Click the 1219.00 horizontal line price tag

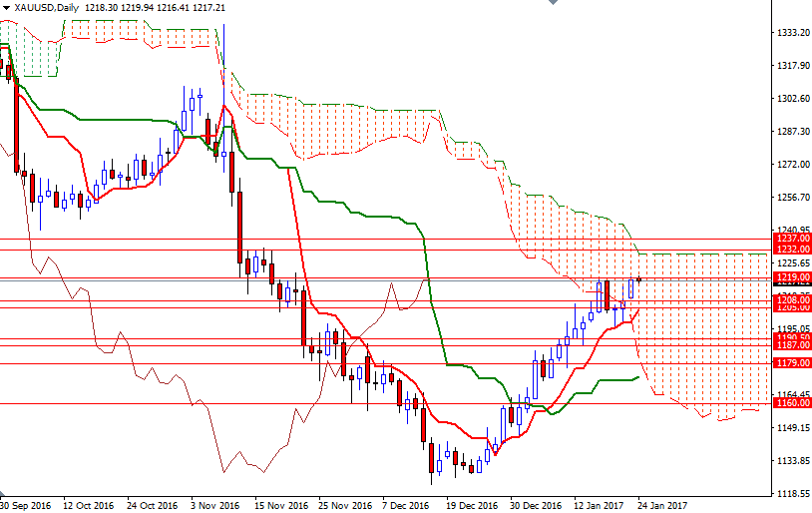[x=792, y=277]
